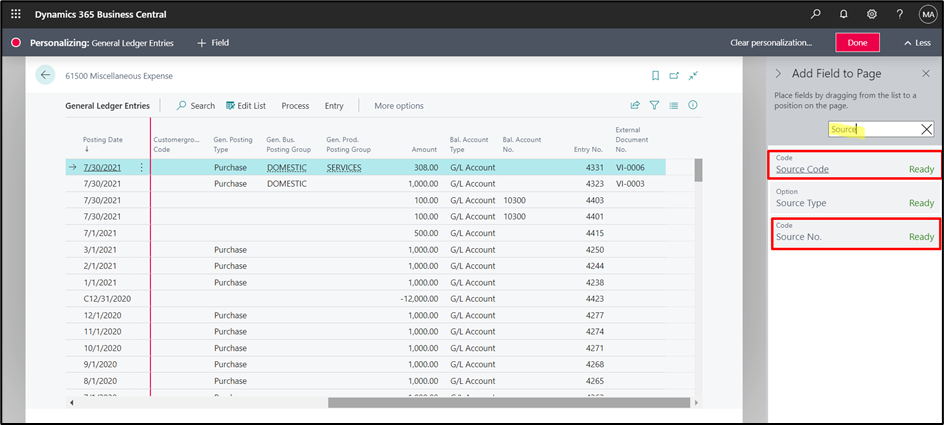This screenshot has width=944, height=425.
Task: Select the Source Type field
Action: 855,198
